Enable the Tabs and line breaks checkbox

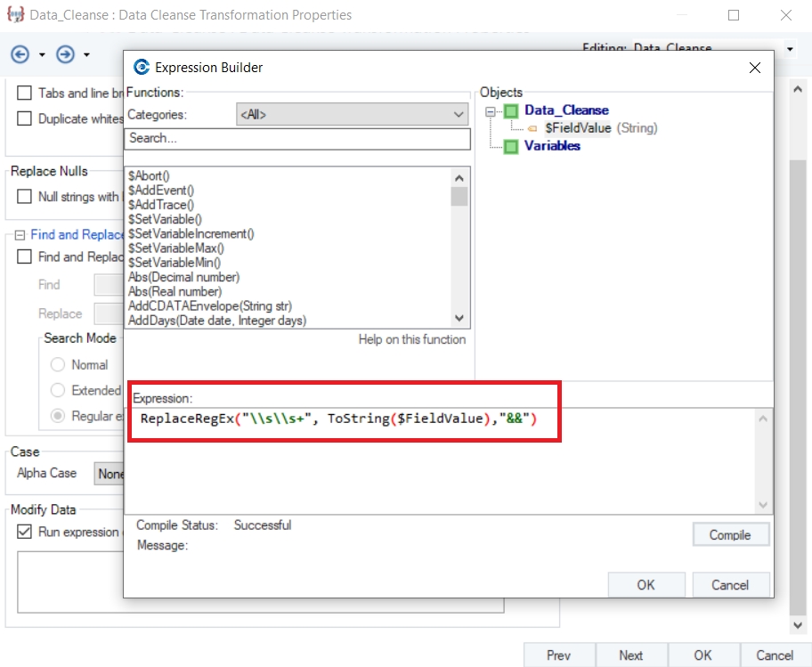coord(24,93)
